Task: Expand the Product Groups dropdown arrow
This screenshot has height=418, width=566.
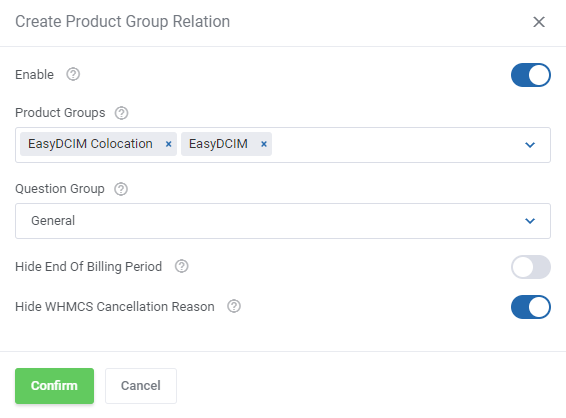Action: (530, 145)
